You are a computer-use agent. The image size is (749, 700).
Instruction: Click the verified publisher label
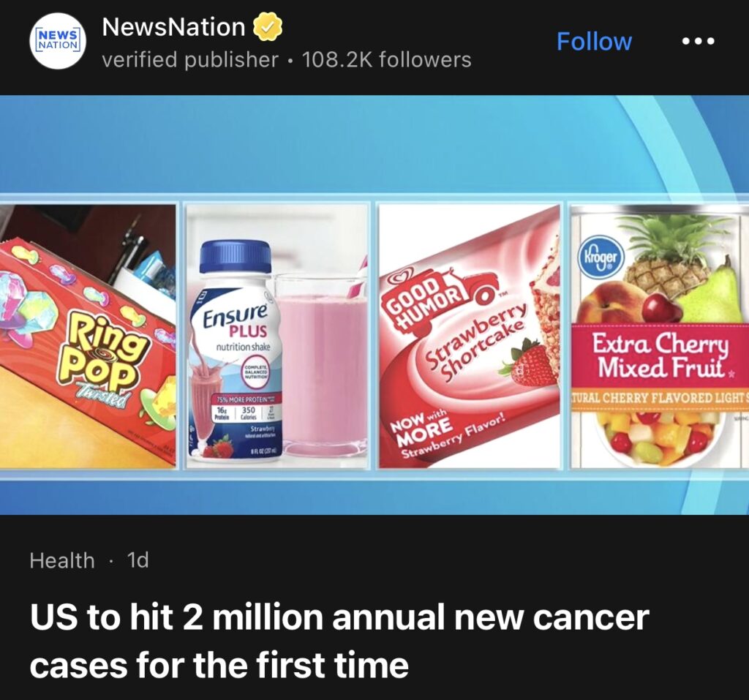click(x=190, y=60)
